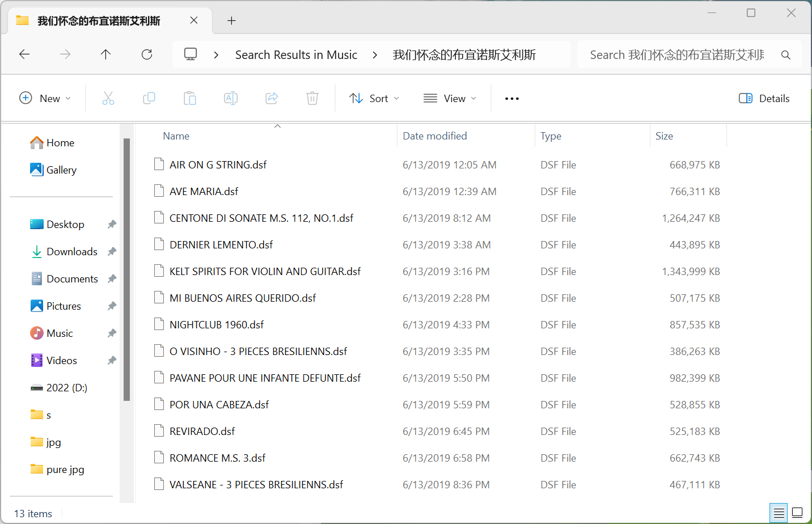Go back with the left arrow
The width and height of the screenshot is (812, 524).
(x=24, y=54)
